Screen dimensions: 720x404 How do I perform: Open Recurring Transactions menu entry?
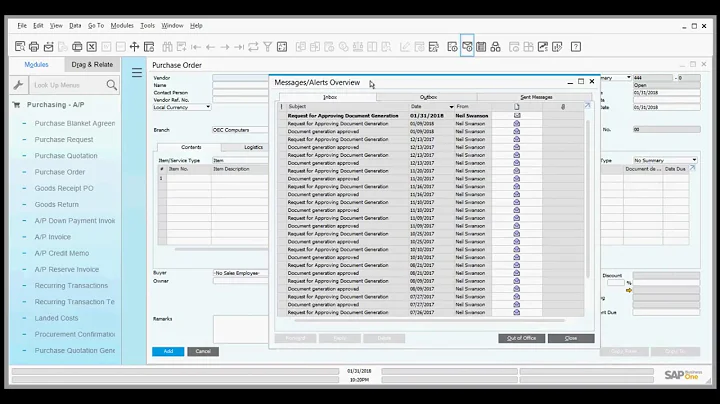(x=71, y=286)
